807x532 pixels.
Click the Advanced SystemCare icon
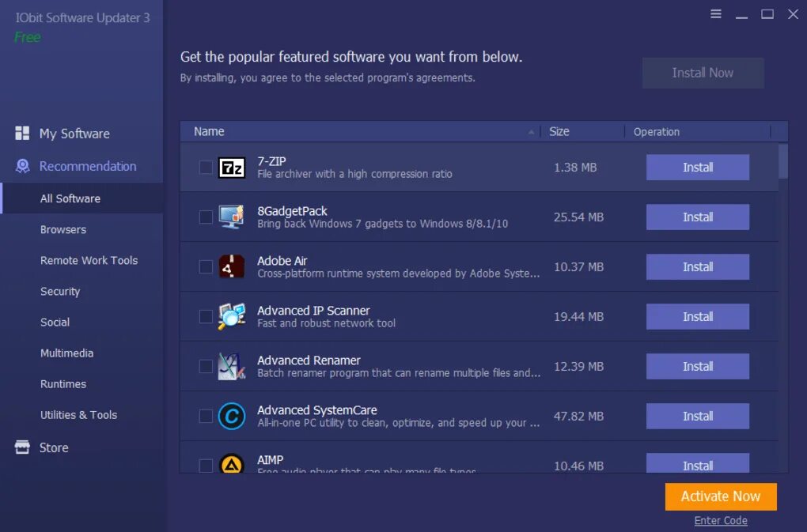point(232,416)
